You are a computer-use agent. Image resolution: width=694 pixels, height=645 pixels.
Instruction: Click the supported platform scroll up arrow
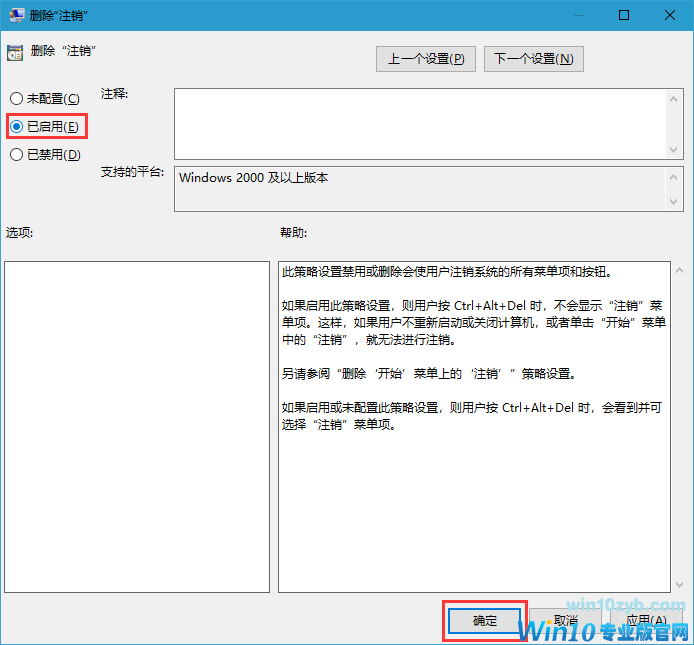673,178
